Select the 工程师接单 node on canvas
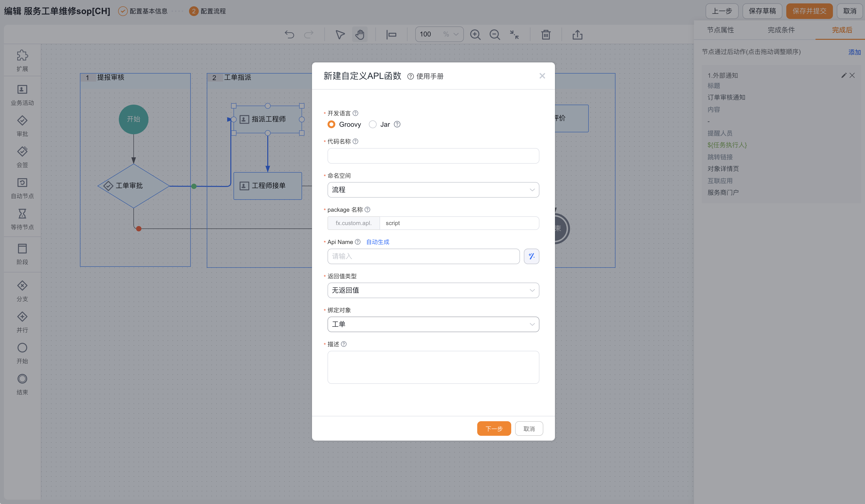Screen dimensions: 865x504 click(268, 186)
